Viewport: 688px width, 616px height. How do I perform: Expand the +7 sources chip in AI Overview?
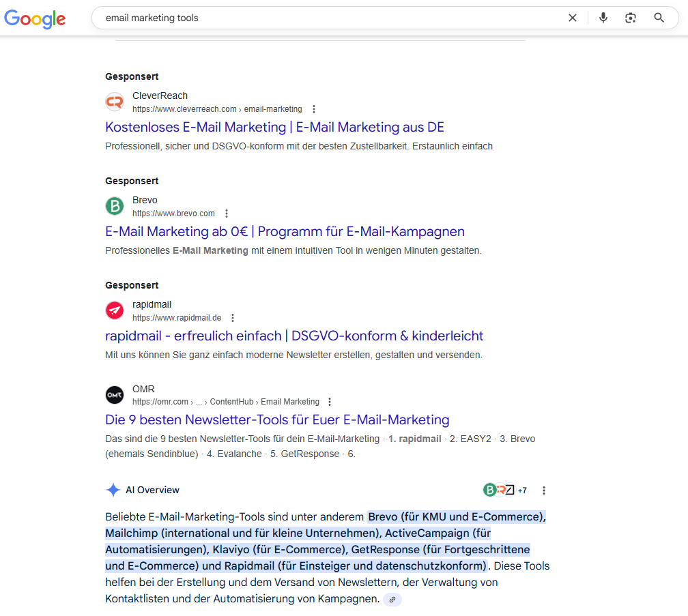coord(522,490)
